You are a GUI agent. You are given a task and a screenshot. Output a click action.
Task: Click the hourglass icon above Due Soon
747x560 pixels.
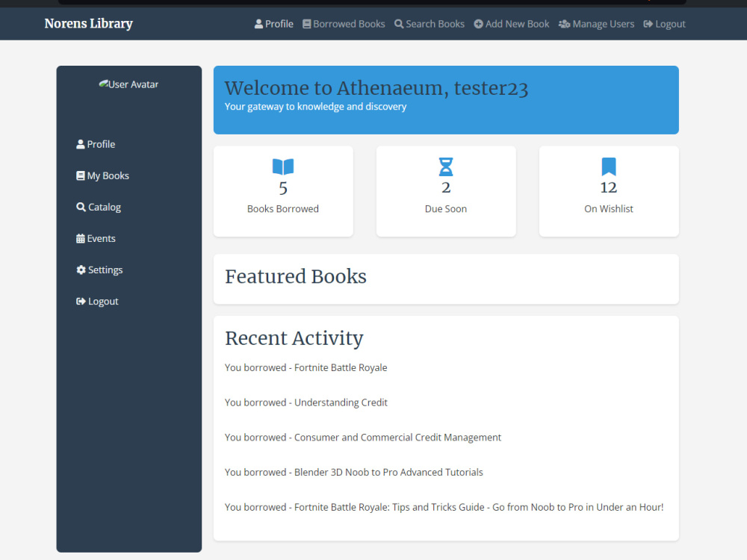tap(445, 167)
